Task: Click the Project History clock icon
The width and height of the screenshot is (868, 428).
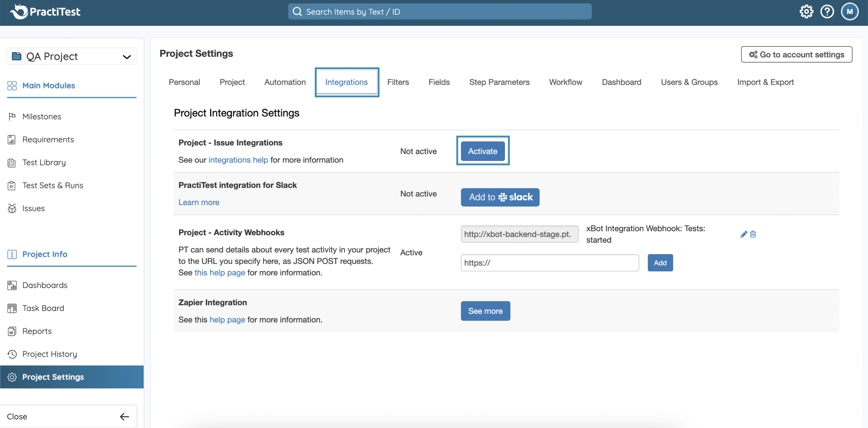Action: [12, 354]
